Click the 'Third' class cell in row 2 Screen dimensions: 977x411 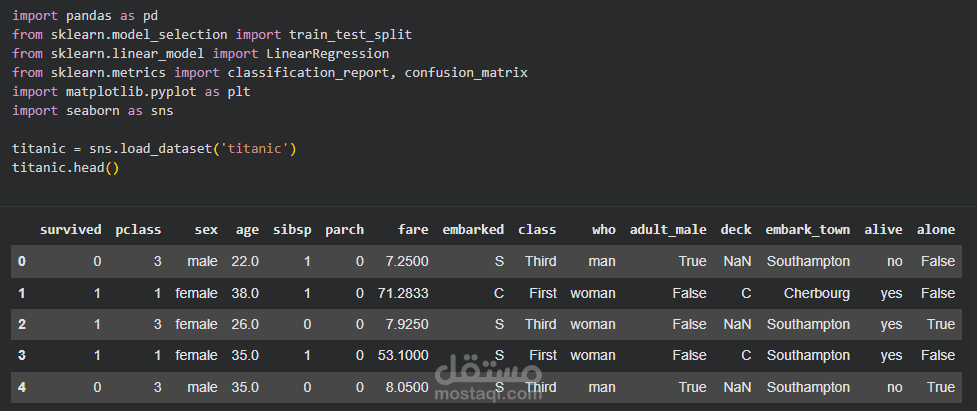(540, 324)
